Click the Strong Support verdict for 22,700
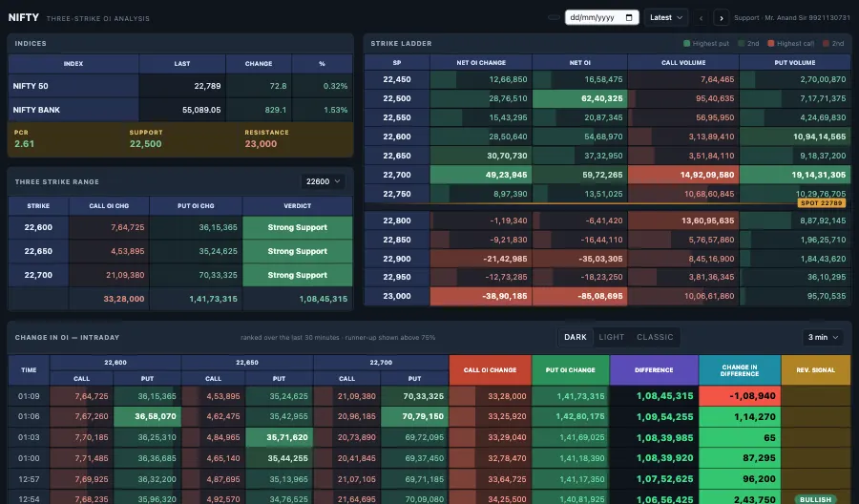This screenshot has height=504, width=859. (298, 275)
